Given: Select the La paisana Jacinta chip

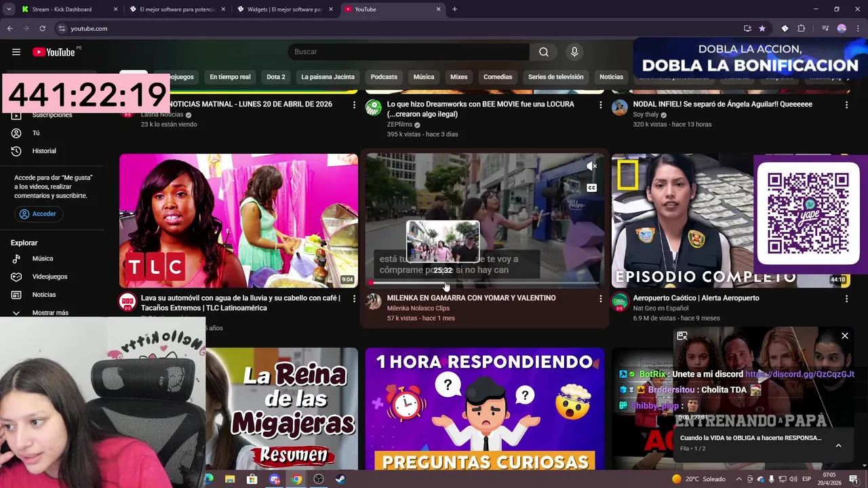Looking at the screenshot, I should pyautogui.click(x=328, y=77).
